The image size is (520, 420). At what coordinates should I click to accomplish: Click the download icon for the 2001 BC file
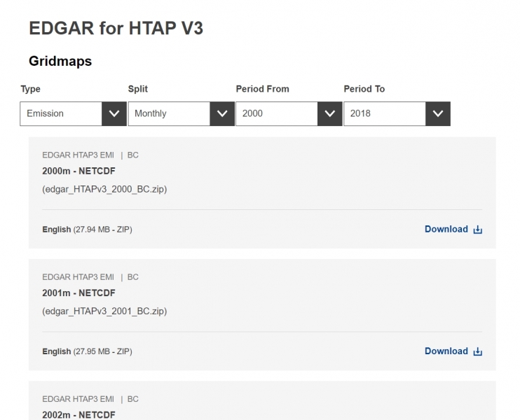tap(478, 351)
